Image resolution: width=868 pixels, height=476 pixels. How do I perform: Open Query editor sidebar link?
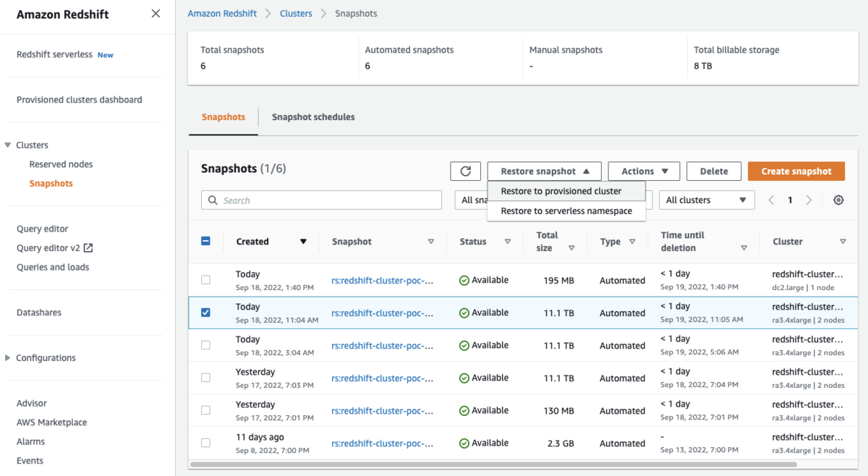[x=43, y=229]
